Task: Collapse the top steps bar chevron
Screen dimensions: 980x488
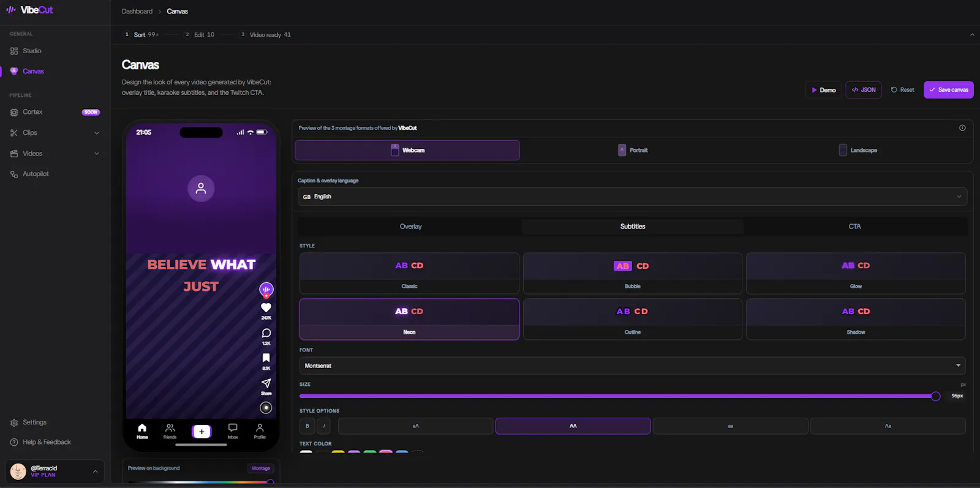Action: pos(972,35)
